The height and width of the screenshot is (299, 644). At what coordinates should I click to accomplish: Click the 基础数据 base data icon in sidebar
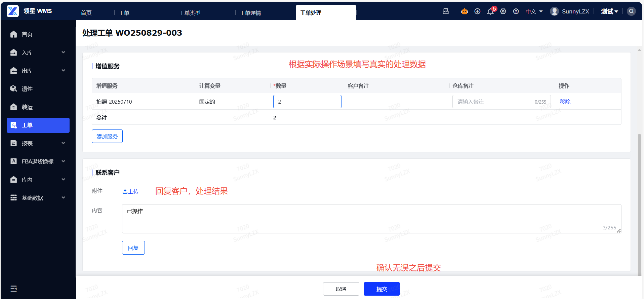(13, 198)
